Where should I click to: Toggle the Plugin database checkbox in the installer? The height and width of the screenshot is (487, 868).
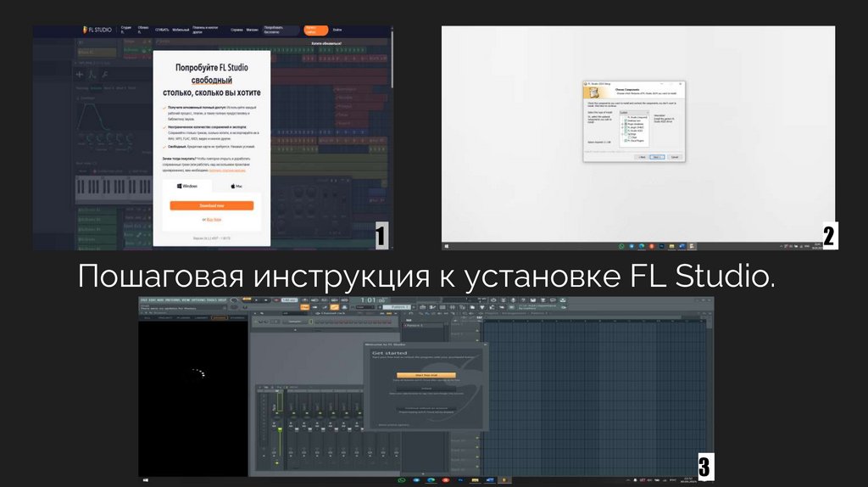point(626,124)
